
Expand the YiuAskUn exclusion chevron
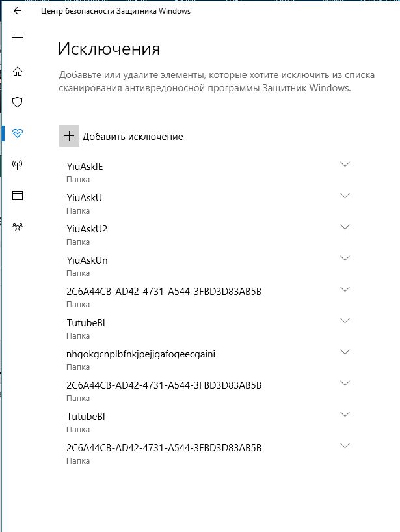point(345,259)
